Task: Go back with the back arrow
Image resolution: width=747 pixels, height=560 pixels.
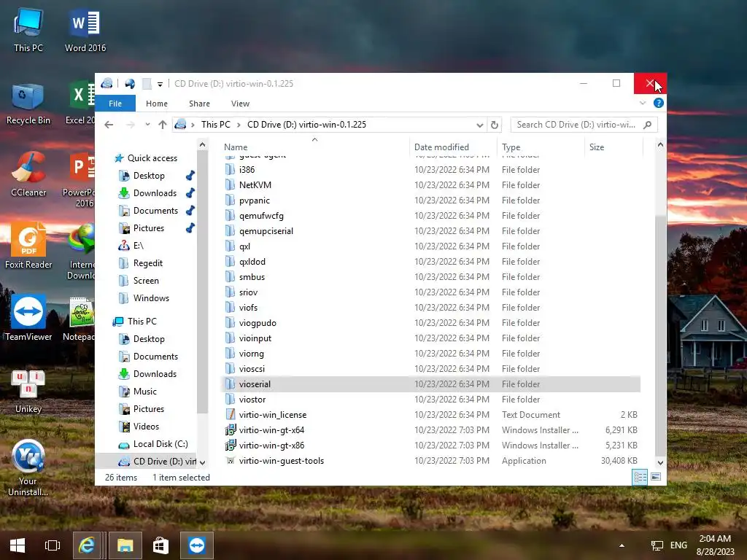Action: [x=109, y=125]
